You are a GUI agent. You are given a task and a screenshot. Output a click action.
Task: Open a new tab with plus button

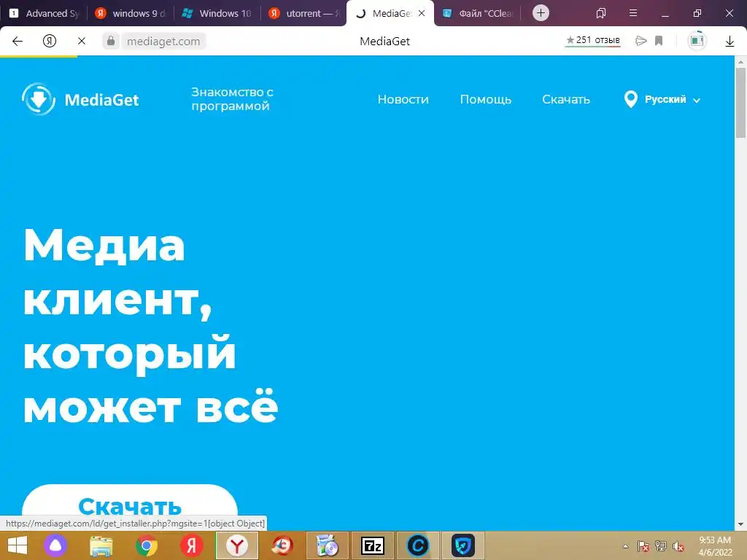[x=541, y=13]
